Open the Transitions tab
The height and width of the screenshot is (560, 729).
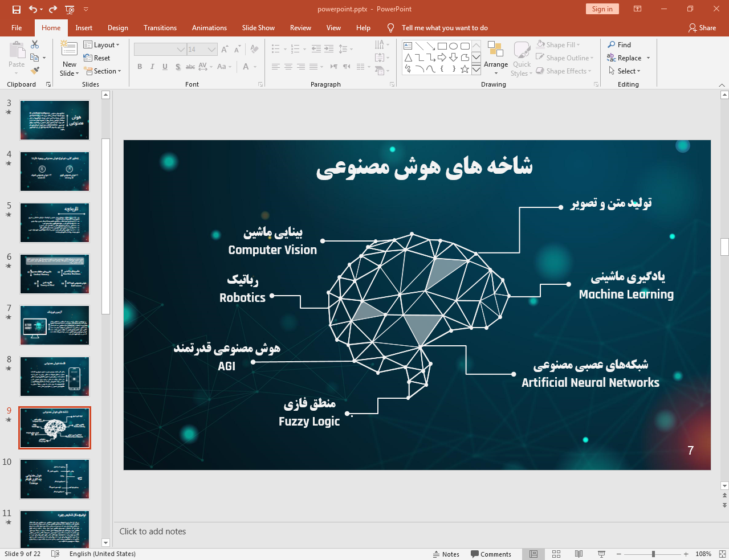[x=160, y=28]
